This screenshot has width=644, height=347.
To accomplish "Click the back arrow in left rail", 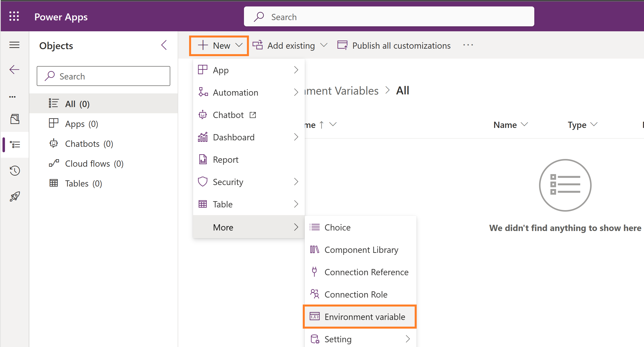I will point(14,70).
